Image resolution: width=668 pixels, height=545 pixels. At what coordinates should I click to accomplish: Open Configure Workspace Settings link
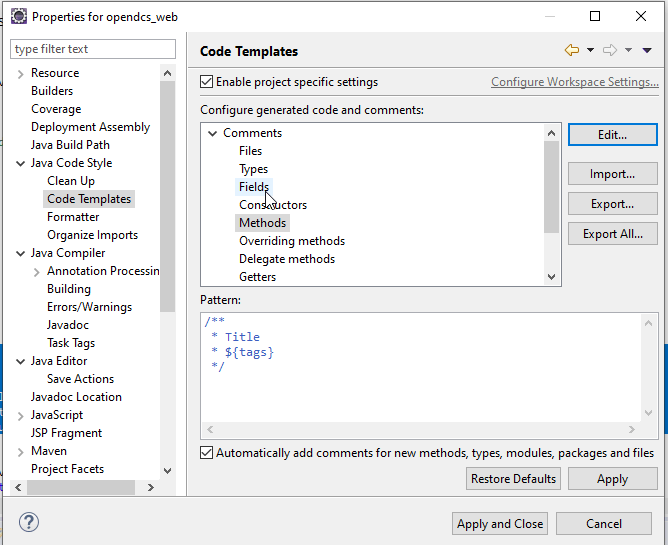tap(575, 81)
